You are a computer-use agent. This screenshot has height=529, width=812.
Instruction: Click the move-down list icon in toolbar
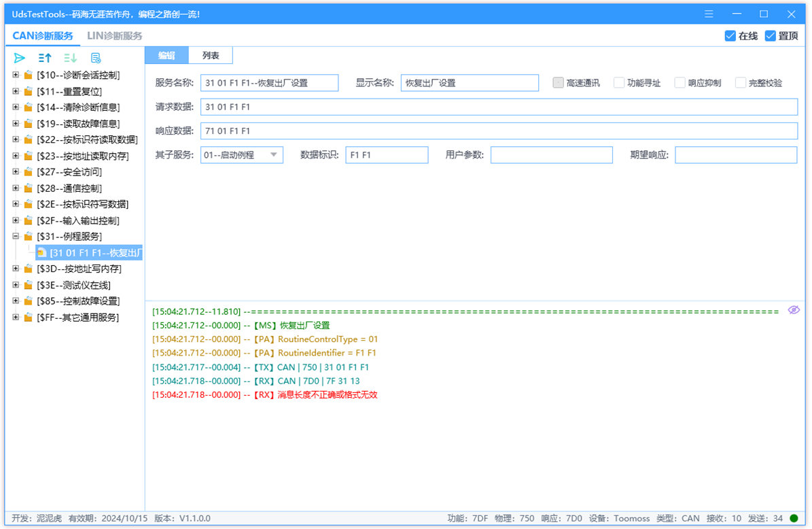70,58
